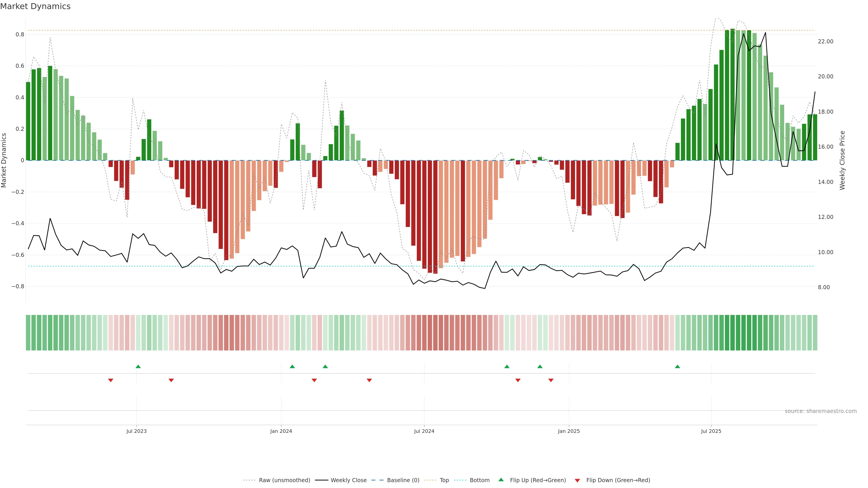Click the red flip-down marker between Jan and Jul 2024

click(x=369, y=380)
